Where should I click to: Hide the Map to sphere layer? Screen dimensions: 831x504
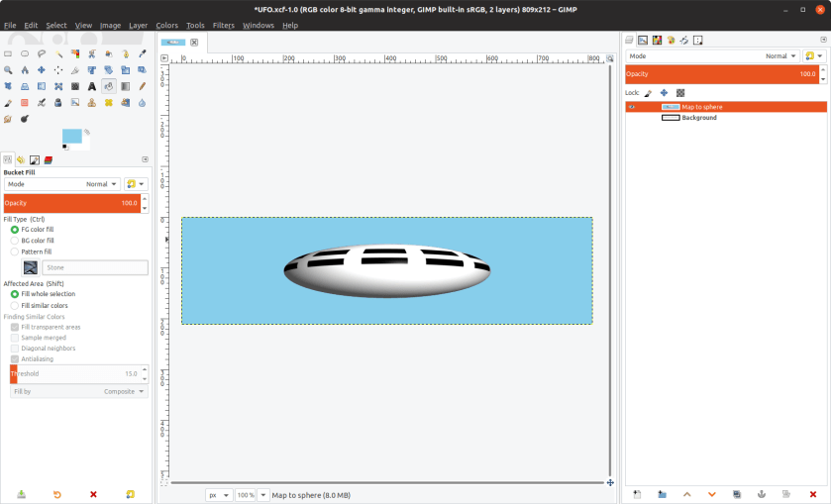pyautogui.click(x=632, y=107)
